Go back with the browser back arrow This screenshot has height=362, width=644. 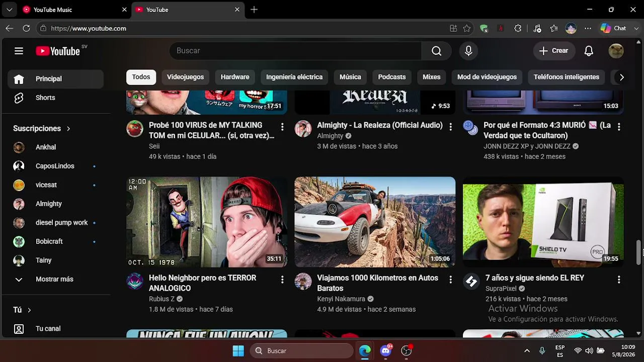coord(9,29)
